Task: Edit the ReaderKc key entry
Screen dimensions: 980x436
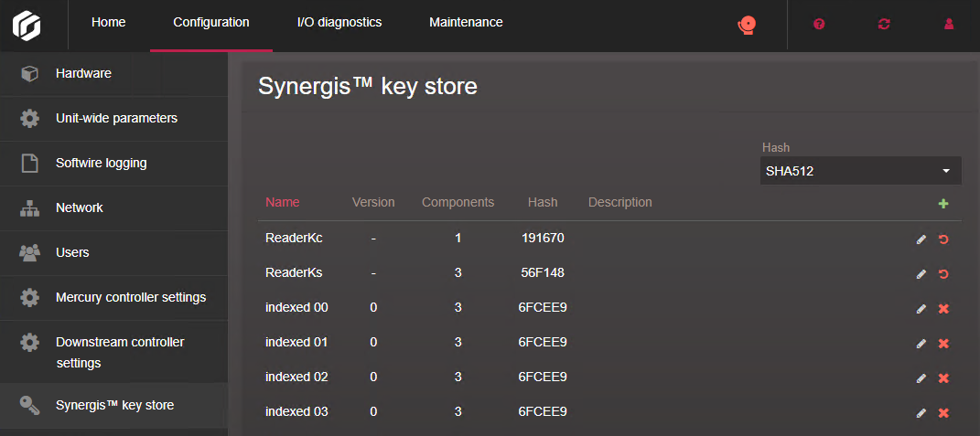Action: tap(921, 239)
